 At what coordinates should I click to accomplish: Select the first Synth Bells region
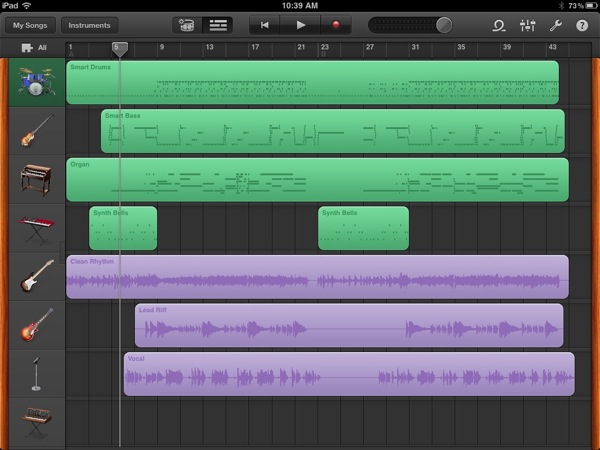click(123, 228)
